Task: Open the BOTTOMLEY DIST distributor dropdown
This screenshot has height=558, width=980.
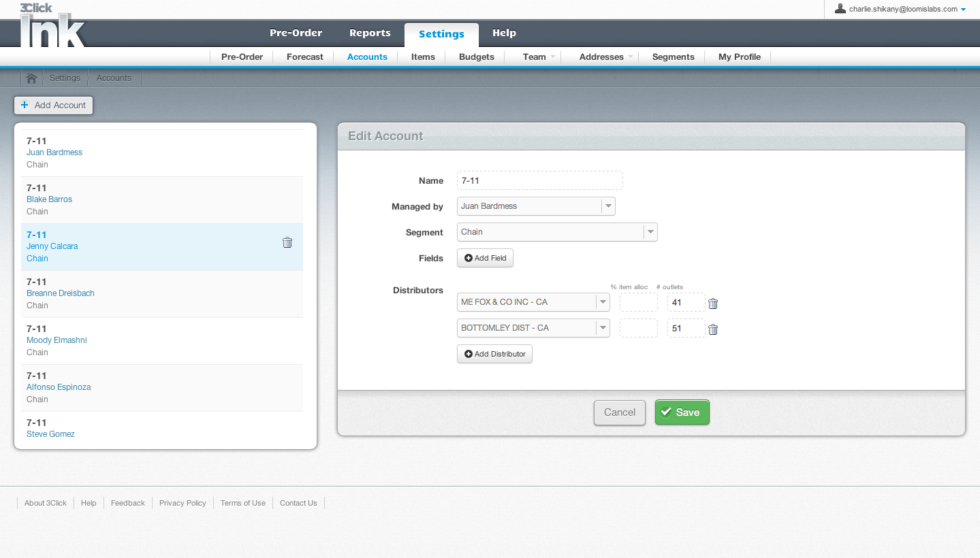Action: coord(533,328)
